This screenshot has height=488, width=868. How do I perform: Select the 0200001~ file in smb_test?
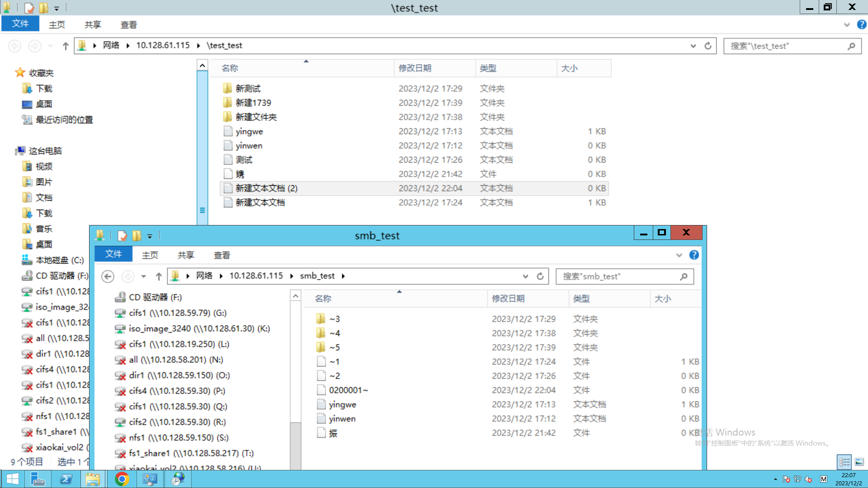click(x=348, y=390)
